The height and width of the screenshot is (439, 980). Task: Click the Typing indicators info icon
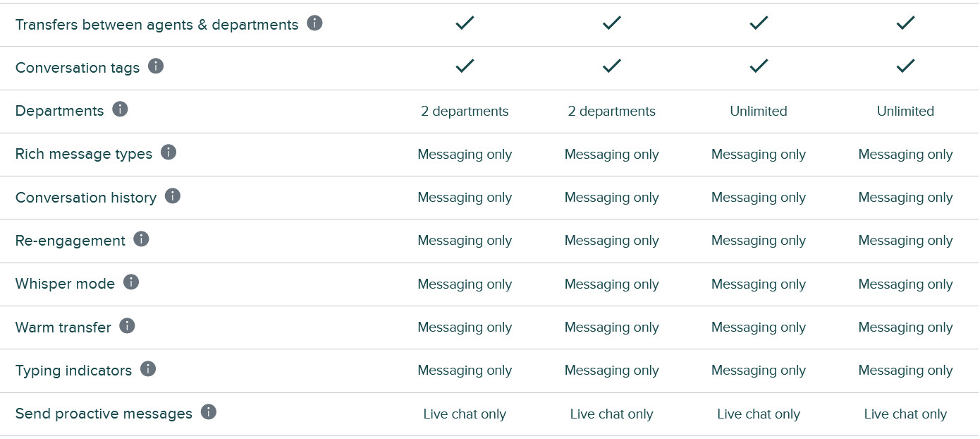[x=147, y=369]
